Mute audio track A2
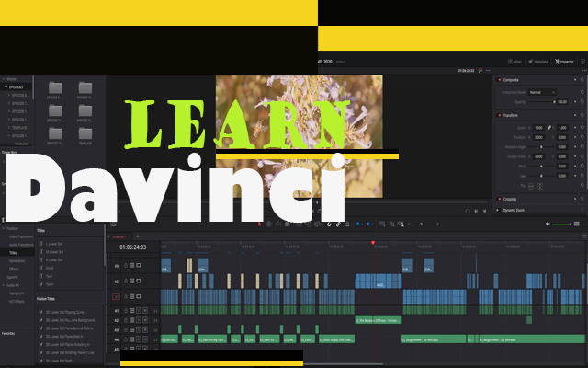 click(x=145, y=320)
